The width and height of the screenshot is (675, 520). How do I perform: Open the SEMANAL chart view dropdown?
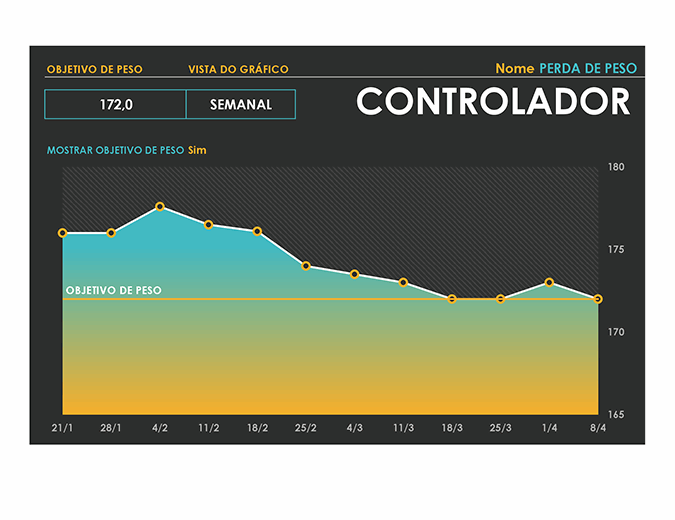241,105
